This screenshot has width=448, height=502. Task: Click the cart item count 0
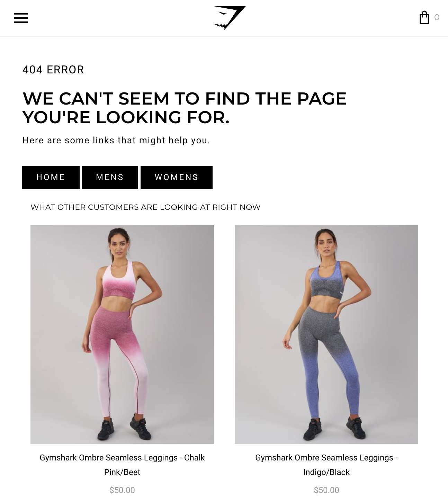[x=437, y=17]
